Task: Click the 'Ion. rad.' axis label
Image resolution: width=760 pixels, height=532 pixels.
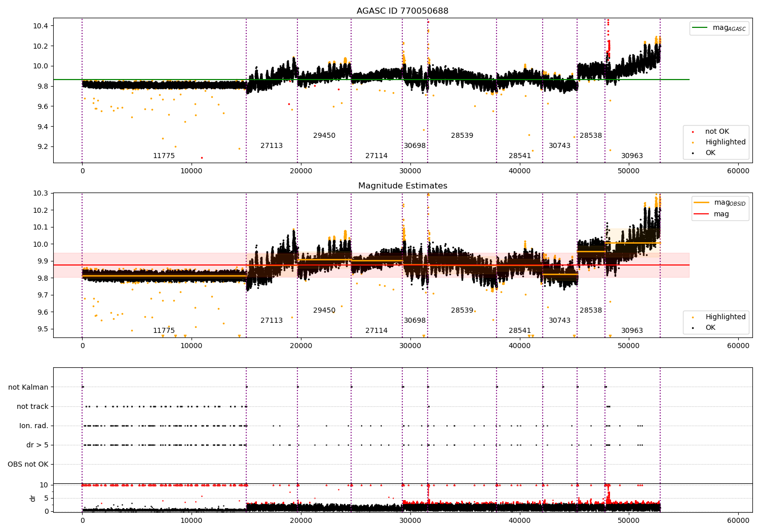Action: click(34, 426)
